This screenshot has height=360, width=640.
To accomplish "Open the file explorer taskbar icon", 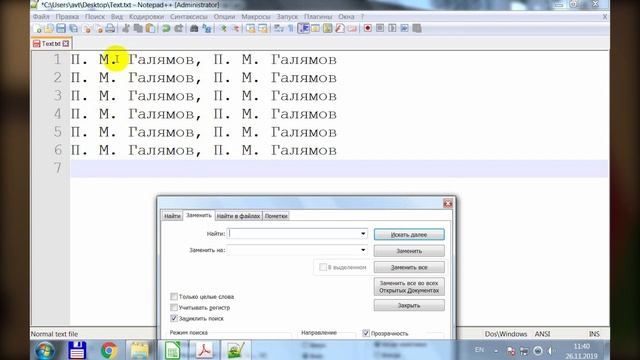I will (x=140, y=350).
